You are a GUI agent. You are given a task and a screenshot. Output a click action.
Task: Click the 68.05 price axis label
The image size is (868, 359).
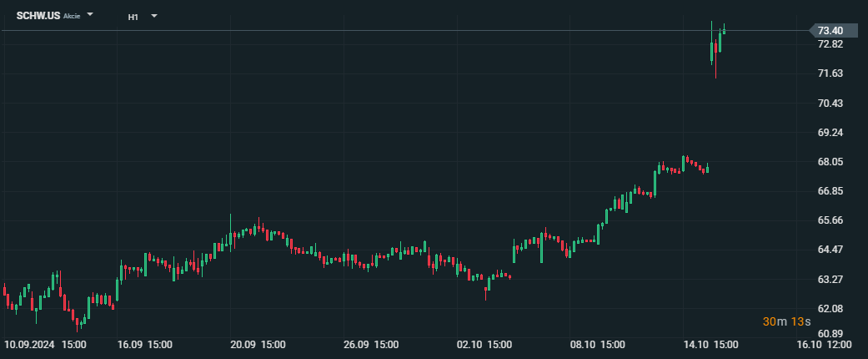[830, 162]
